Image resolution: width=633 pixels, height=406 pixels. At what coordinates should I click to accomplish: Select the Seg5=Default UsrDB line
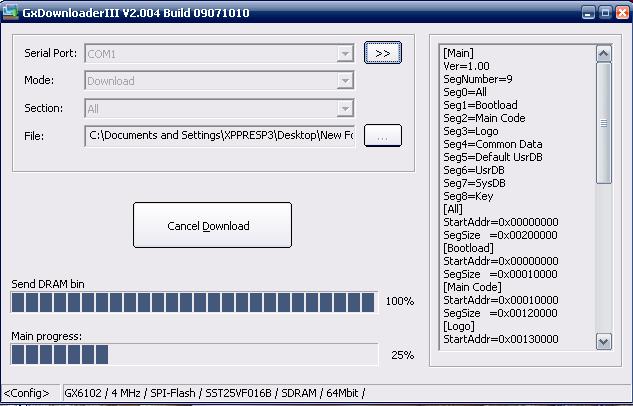(x=493, y=157)
